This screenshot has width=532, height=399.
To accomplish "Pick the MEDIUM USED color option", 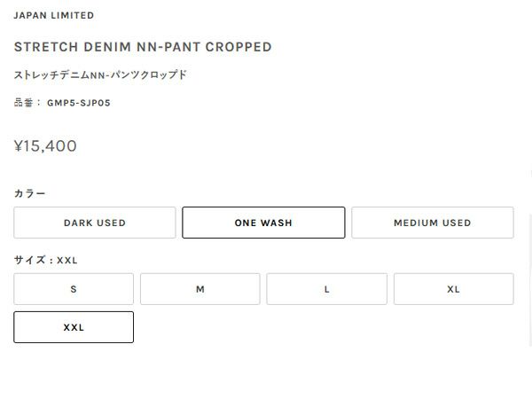I will pyautogui.click(x=432, y=223).
